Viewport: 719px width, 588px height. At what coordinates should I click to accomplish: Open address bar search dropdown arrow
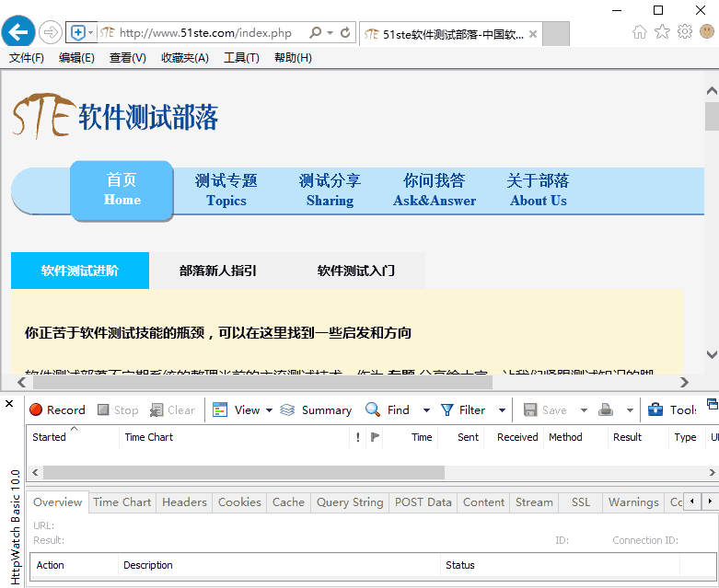[x=330, y=32]
